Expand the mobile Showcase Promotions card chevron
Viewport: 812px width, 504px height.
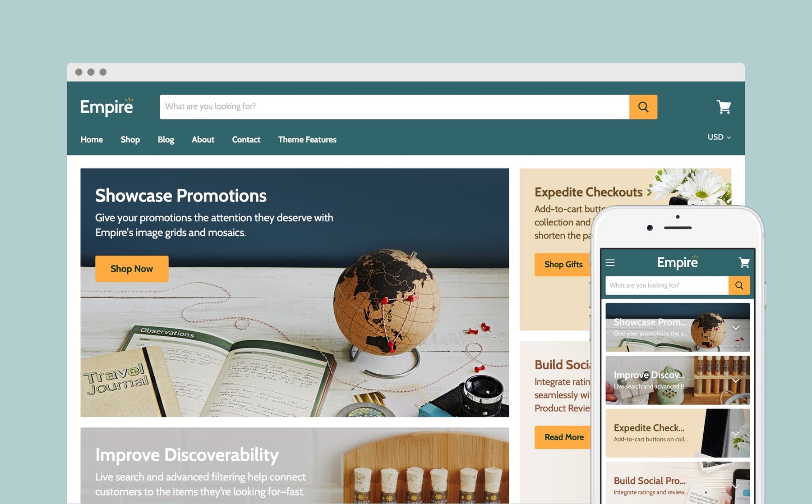736,328
